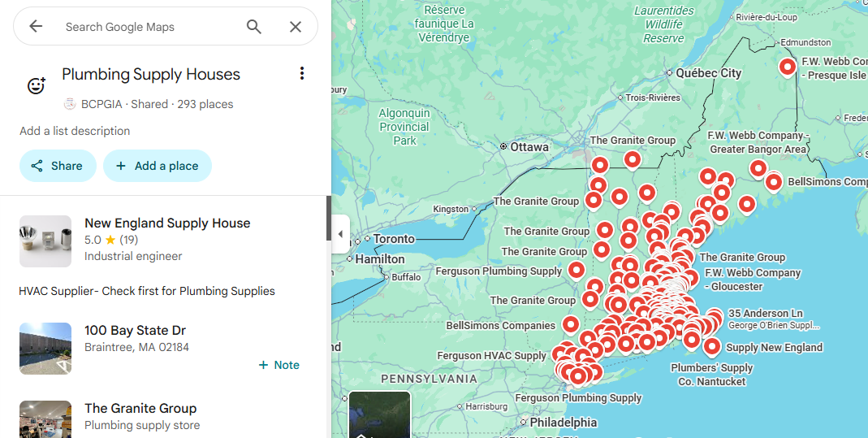Add a Note to 100 Bay State Dr
868x438 pixels.
pyautogui.click(x=279, y=365)
